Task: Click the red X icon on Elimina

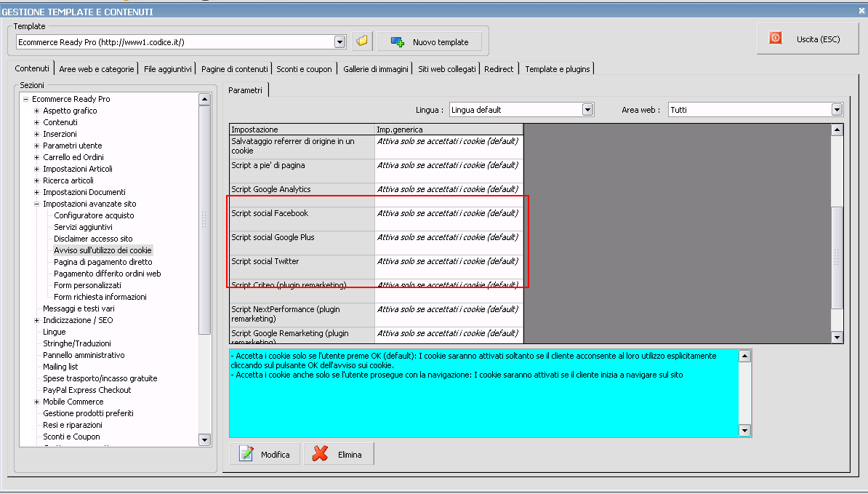Action: tap(320, 453)
